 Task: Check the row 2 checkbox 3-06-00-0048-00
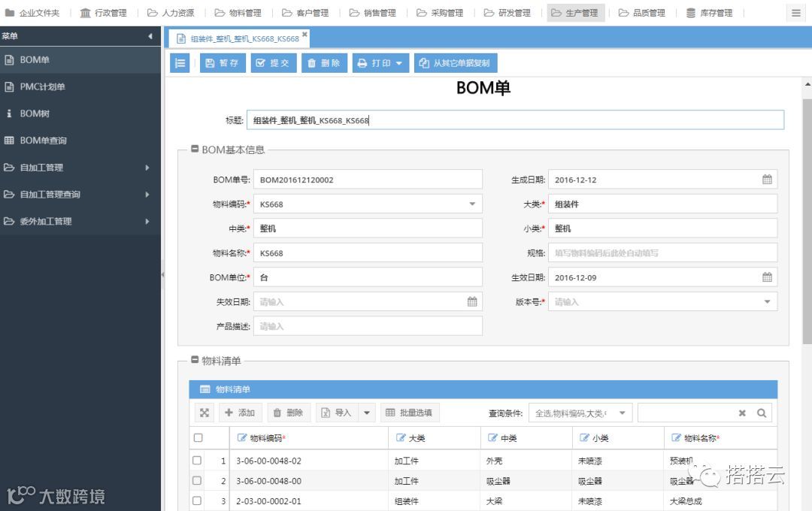pos(197,480)
